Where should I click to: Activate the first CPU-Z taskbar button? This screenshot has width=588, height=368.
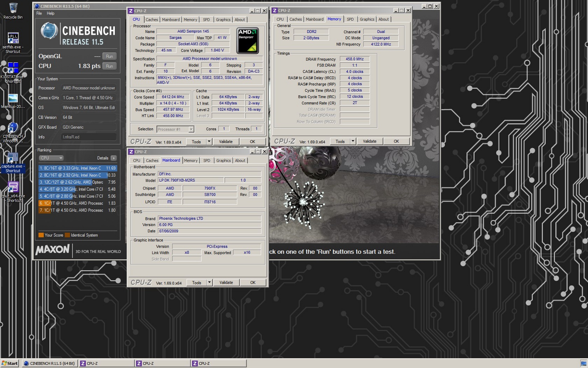pos(106,363)
